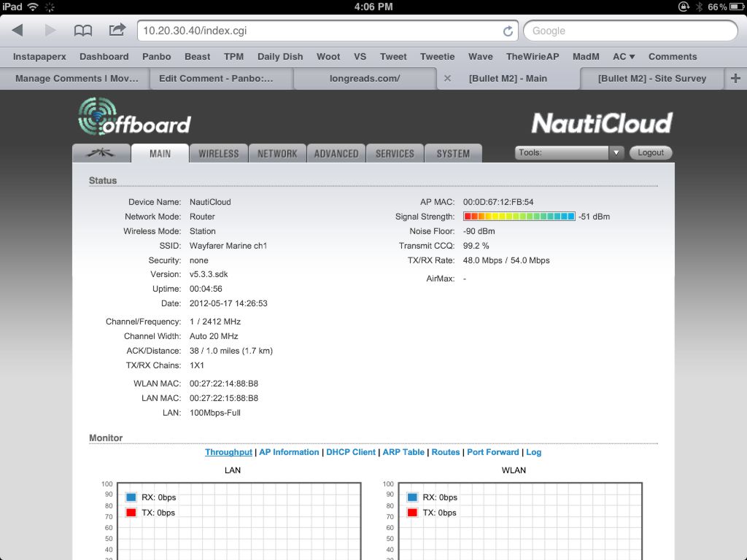Open the Tweet bookmark

(393, 57)
